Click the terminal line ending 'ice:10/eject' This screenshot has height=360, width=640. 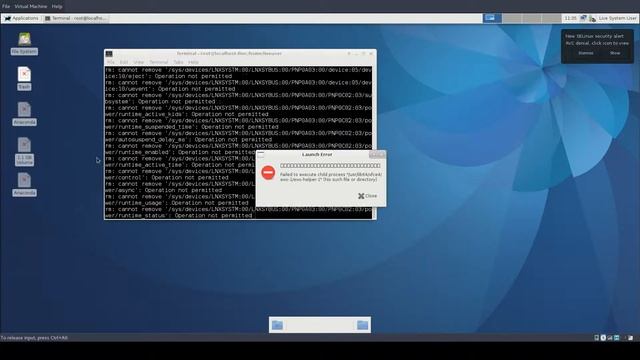coord(169,76)
